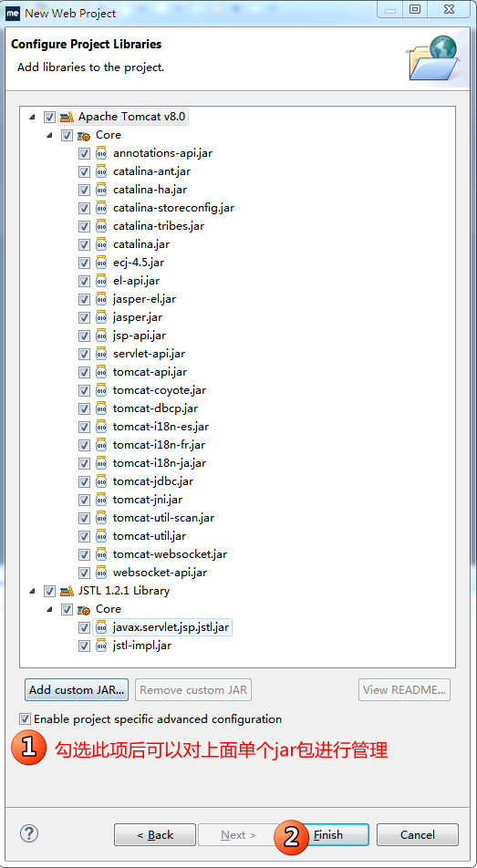Click the tomcat-jni.jar file icon
477x868 pixels.
(x=101, y=501)
